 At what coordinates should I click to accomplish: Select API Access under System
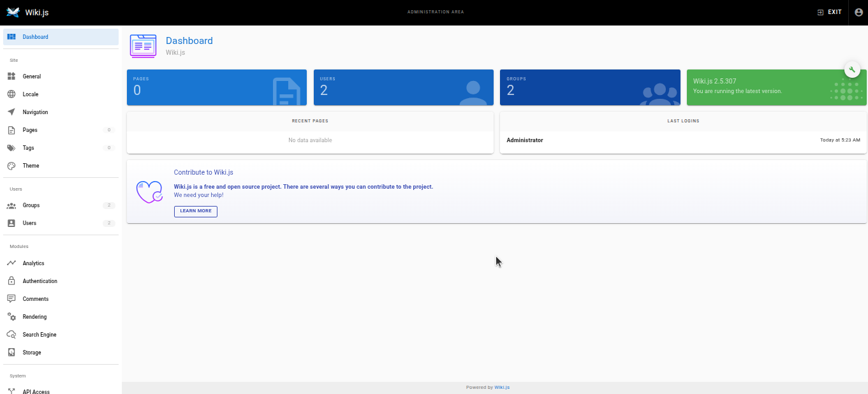click(61, 390)
